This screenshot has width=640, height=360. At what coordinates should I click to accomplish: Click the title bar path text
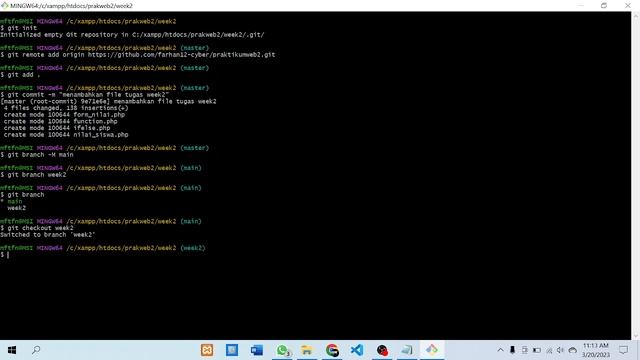71,6
